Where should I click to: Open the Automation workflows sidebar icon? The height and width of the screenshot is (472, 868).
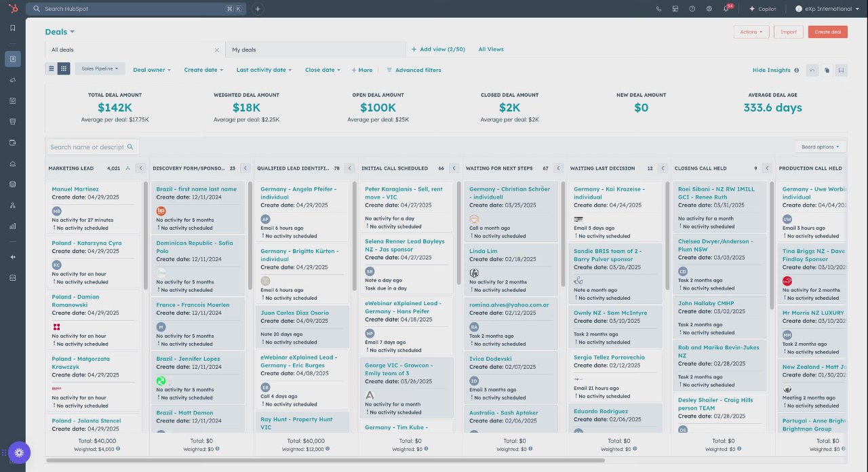[x=12, y=205]
